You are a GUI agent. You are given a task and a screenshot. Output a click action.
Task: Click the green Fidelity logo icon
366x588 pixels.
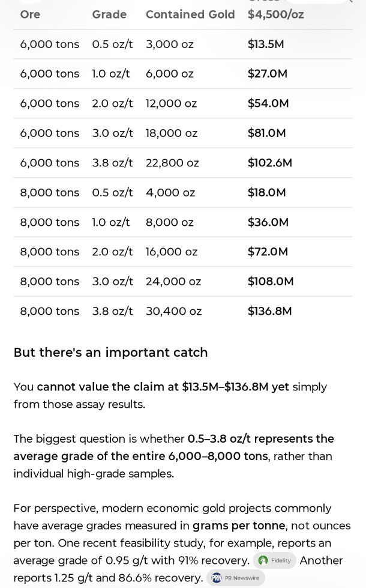click(263, 560)
